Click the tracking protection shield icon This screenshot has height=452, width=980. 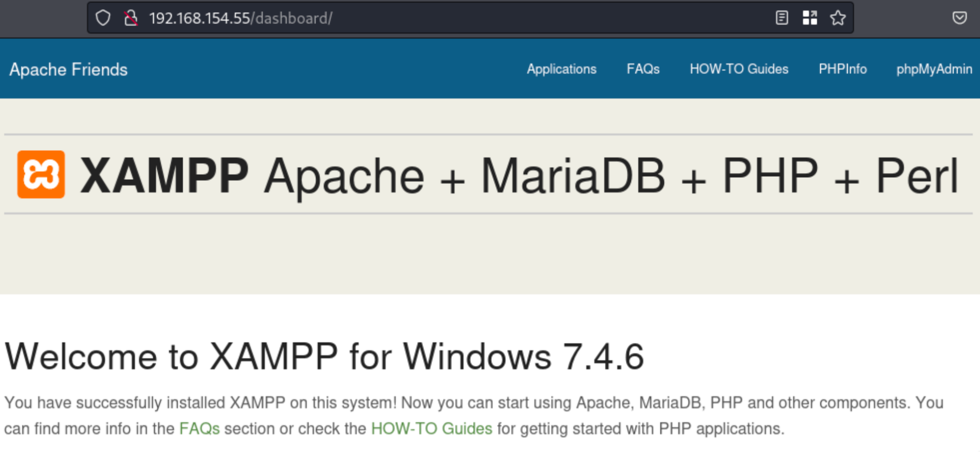tap(103, 18)
